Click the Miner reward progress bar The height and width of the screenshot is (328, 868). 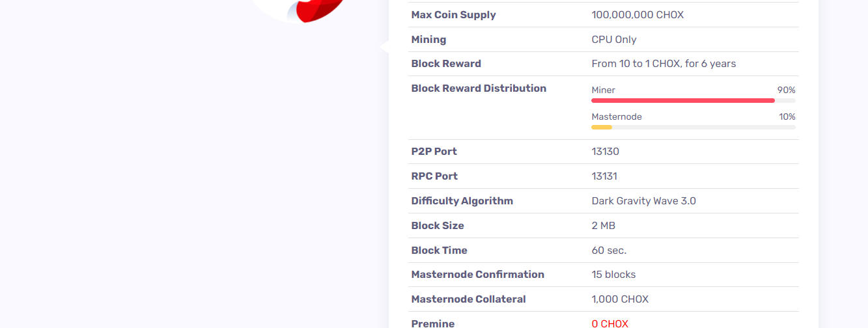(693, 100)
